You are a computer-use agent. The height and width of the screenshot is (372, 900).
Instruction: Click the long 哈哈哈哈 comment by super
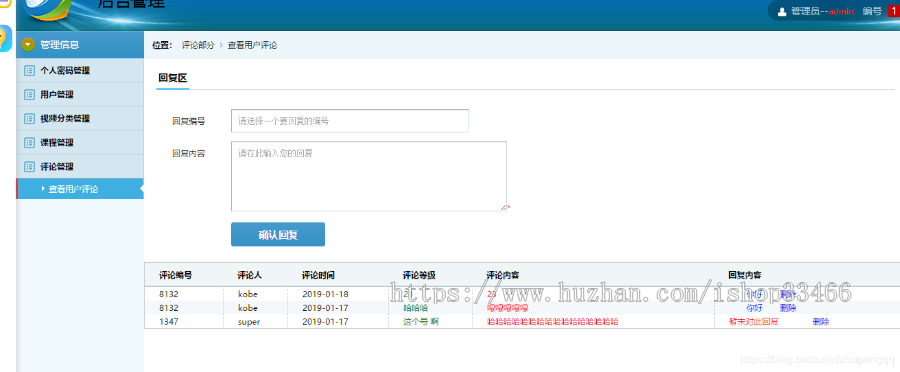pyautogui.click(x=553, y=322)
